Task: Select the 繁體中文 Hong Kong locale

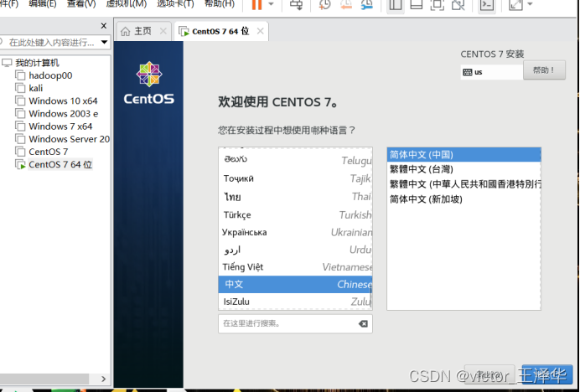Action: coord(463,184)
